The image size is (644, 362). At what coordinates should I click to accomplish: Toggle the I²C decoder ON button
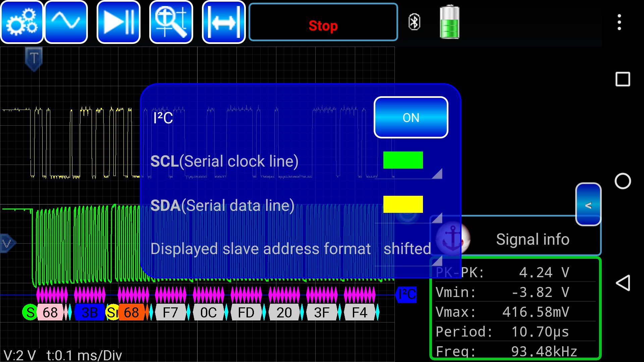point(411,117)
